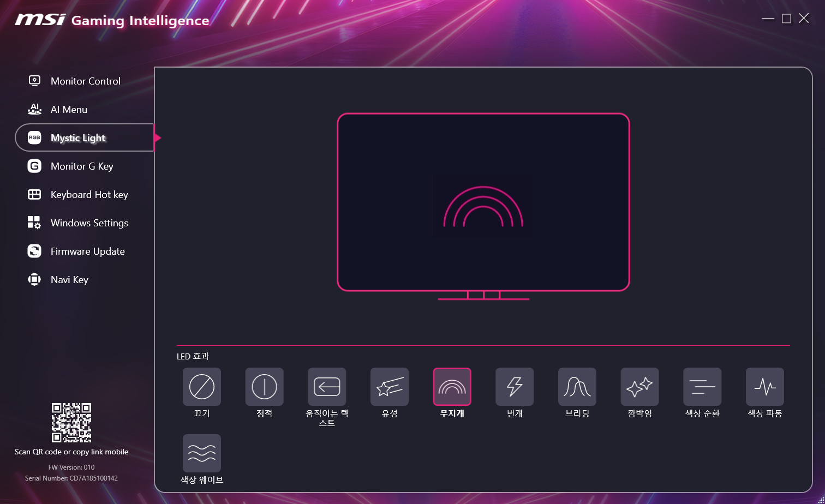This screenshot has height=504, width=825.
Task: Select the 깜박임 (Flashing) LED effect
Action: click(639, 387)
